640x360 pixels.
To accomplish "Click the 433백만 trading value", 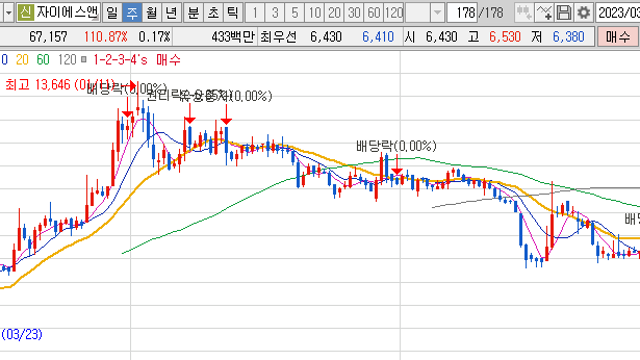I will coord(233,37).
